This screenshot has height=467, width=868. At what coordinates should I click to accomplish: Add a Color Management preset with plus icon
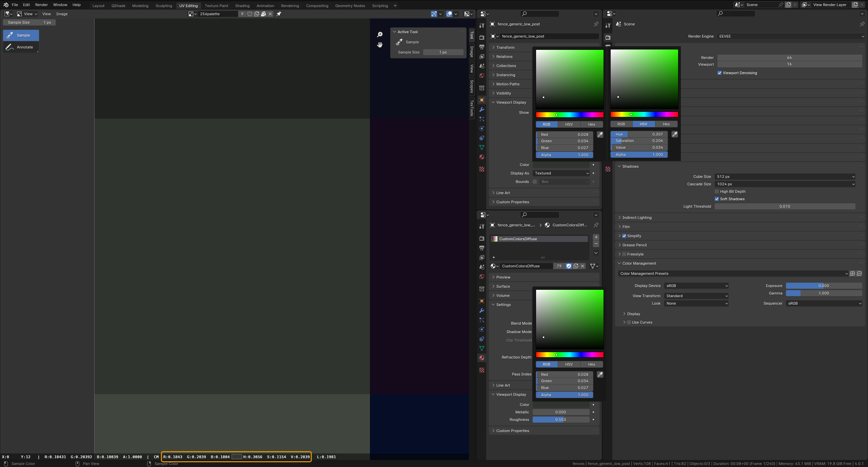point(852,273)
